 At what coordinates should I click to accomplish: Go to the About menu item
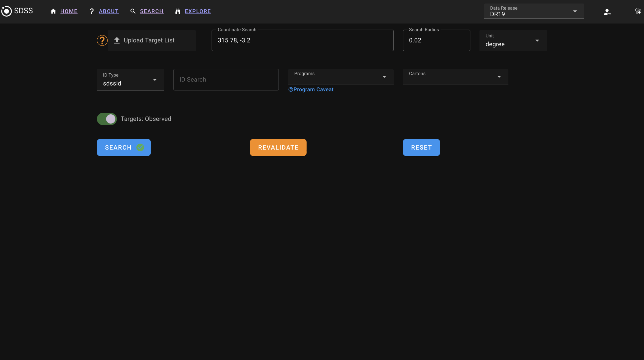point(108,11)
